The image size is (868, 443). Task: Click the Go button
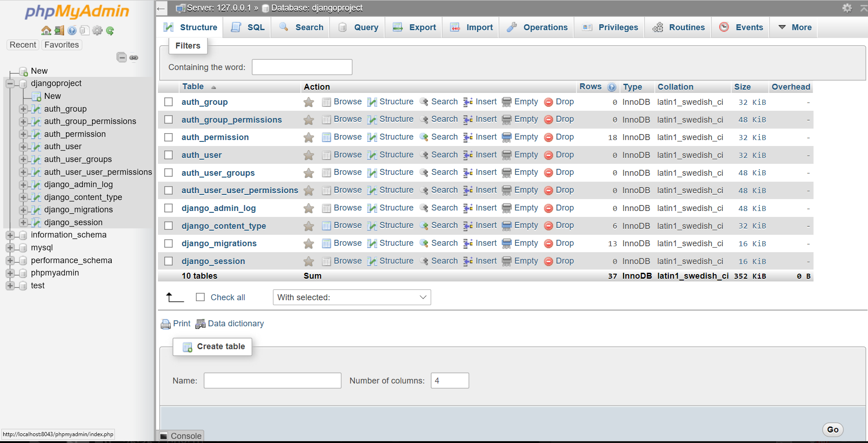coord(833,430)
